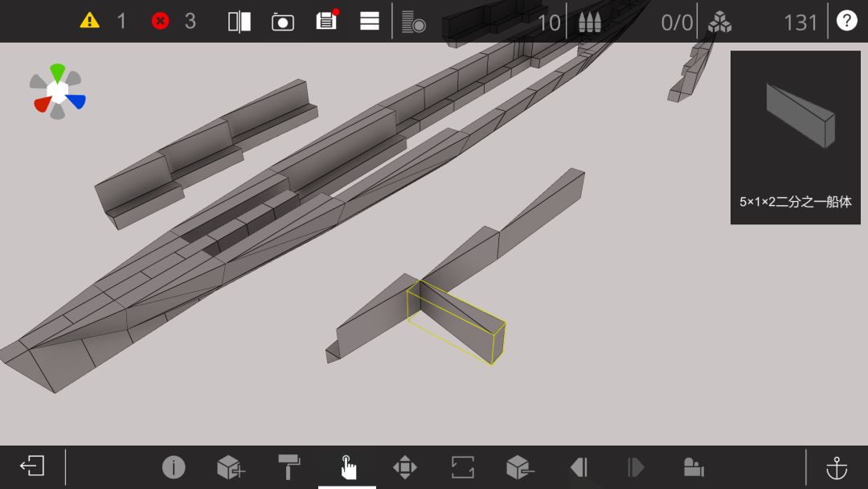The image size is (868, 489).
Task: Open the hamburger list menu
Action: click(369, 21)
